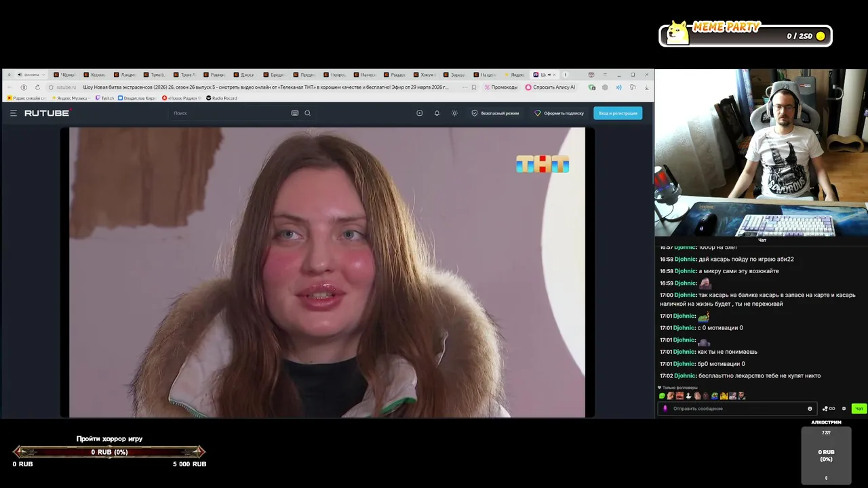Click the Пройти хоррор игру donation progress bar

[109, 452]
